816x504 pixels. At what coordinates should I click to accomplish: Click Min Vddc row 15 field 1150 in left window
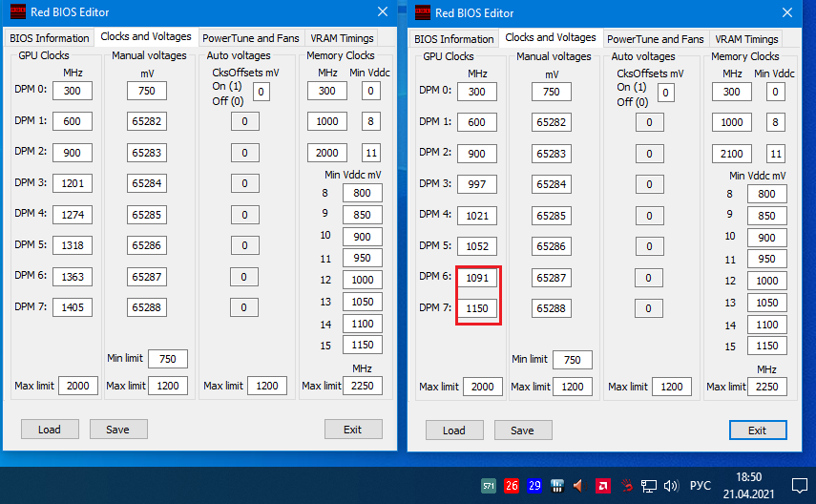tap(363, 345)
